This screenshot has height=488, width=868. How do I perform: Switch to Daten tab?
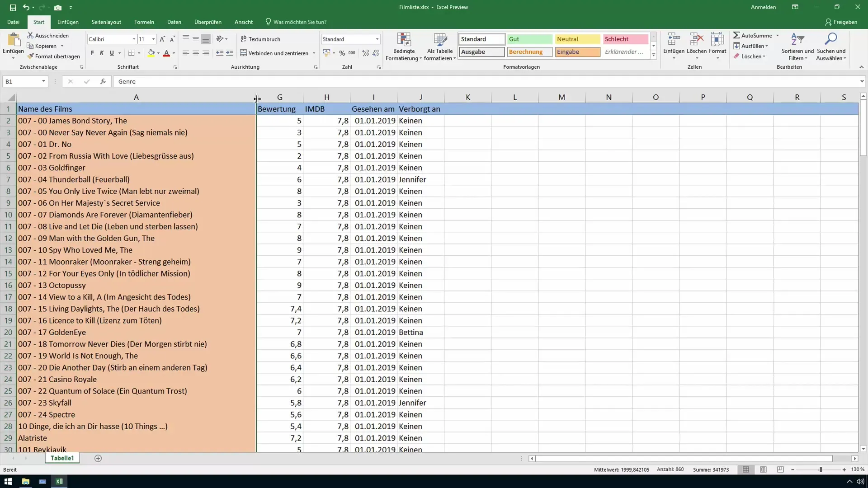(x=174, y=22)
